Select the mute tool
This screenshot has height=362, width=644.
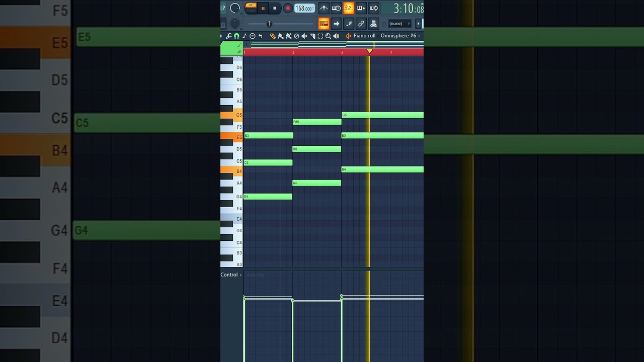point(304,36)
